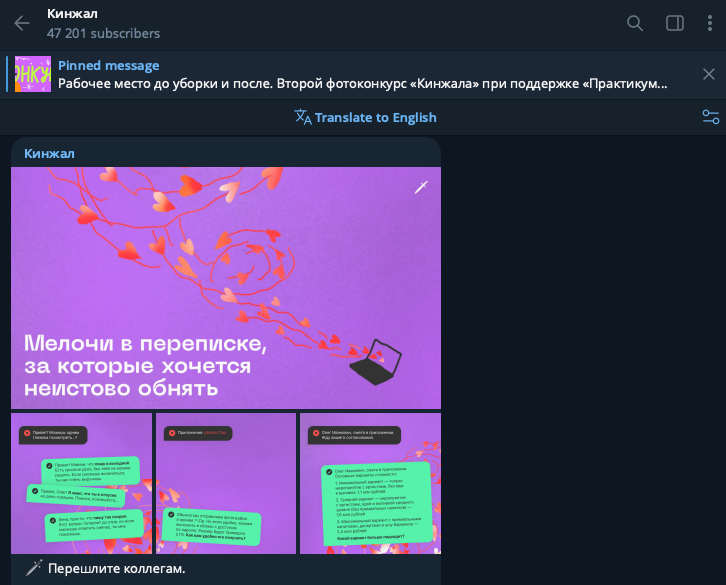Close the pinned message bar
This screenshot has height=585, width=726.
pyautogui.click(x=708, y=74)
